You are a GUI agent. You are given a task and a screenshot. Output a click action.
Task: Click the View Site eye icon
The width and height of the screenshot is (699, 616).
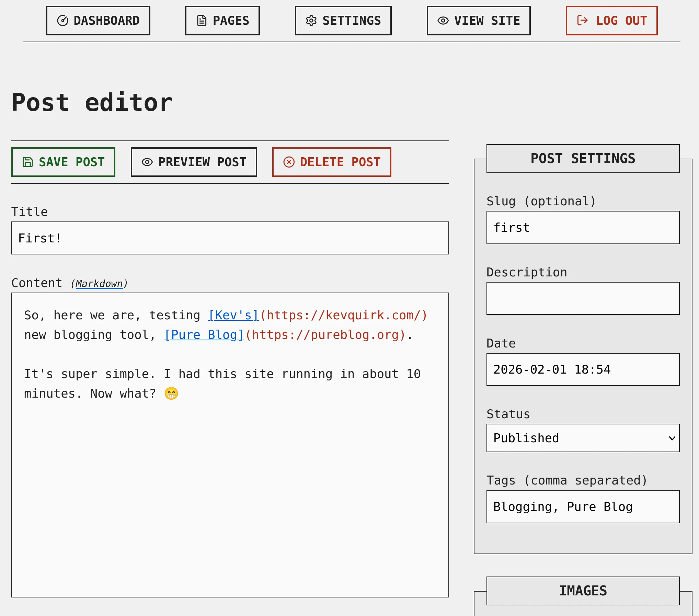pyautogui.click(x=443, y=21)
